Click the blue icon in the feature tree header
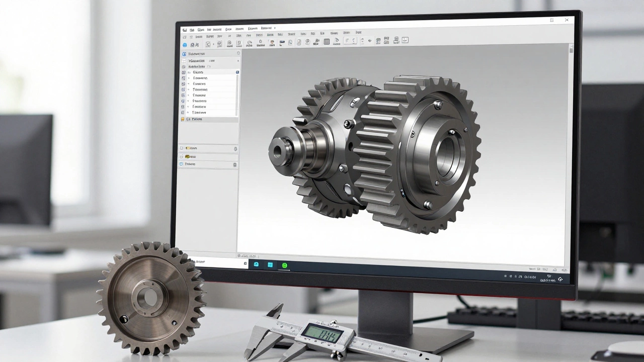The height and width of the screenshot is (362, 644). [x=184, y=54]
